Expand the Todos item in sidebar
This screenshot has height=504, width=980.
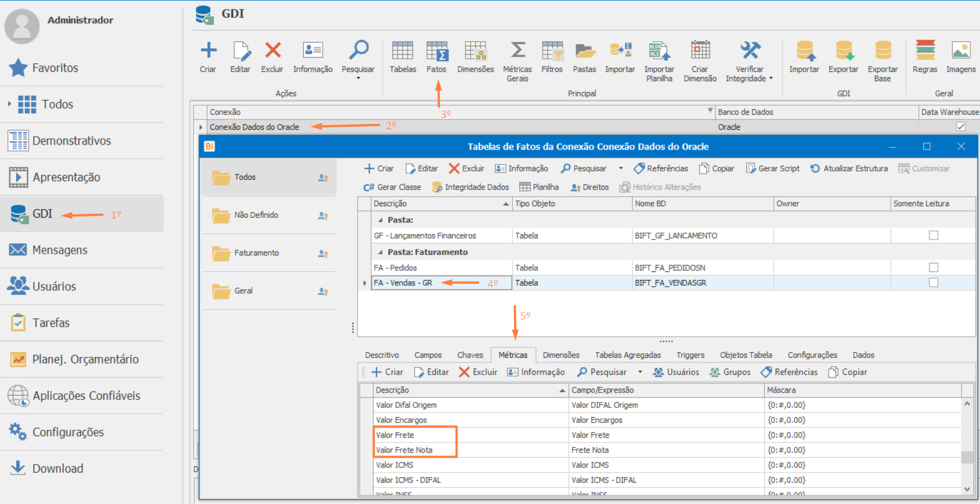9,104
